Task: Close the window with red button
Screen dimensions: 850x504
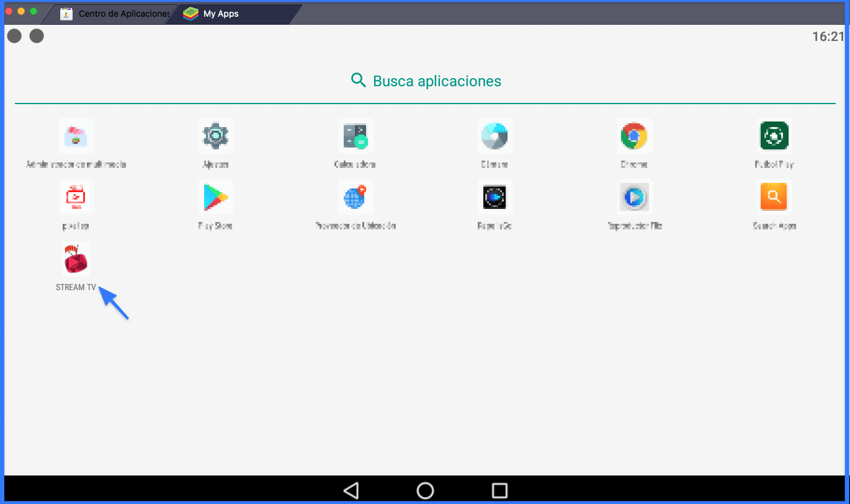Action: click(x=9, y=11)
